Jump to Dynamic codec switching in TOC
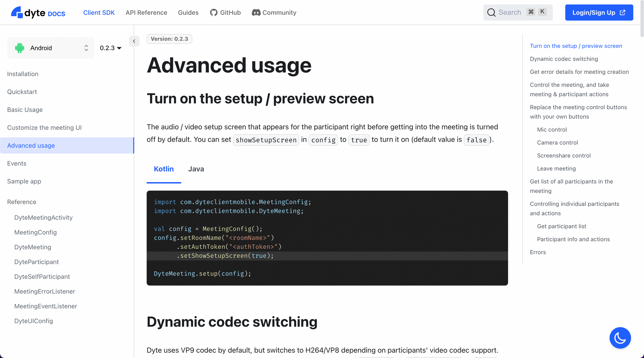644x358 pixels. pos(564,59)
